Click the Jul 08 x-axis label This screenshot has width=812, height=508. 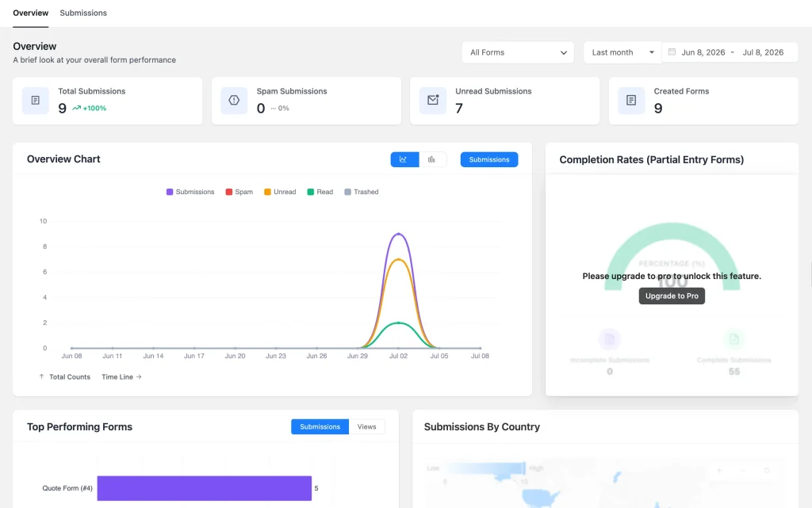point(480,356)
